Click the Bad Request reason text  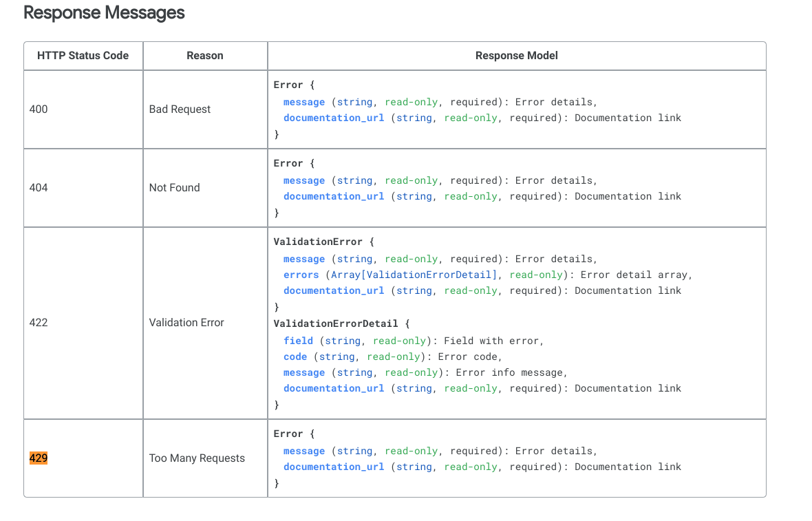180,109
